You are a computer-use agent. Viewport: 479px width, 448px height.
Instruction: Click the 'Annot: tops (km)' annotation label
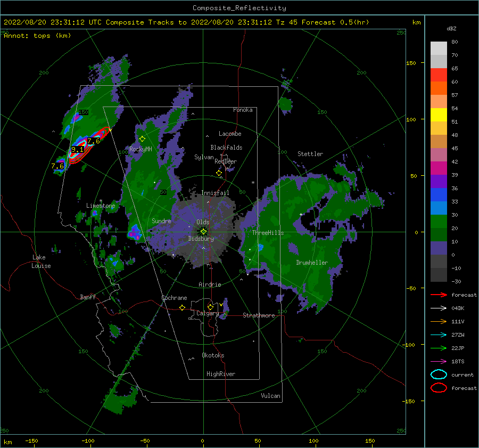pyautogui.click(x=38, y=36)
